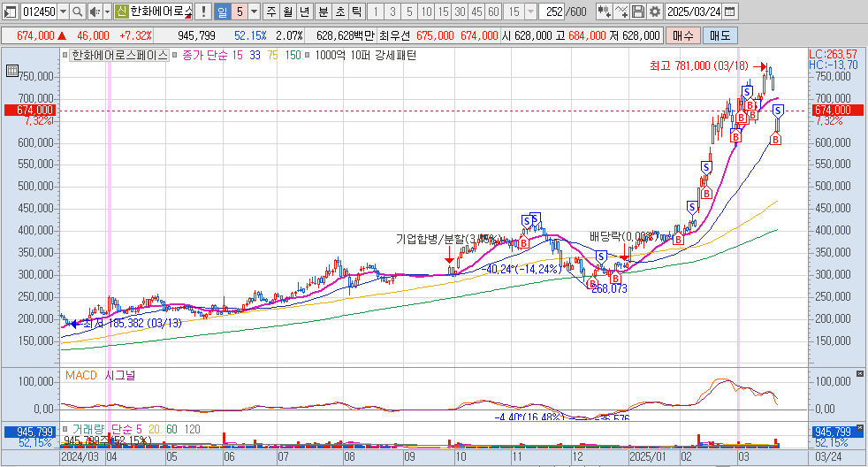Screen dimensions: 868x467
Task: Click the 시그널 label in MACD pane
Action: [119, 375]
